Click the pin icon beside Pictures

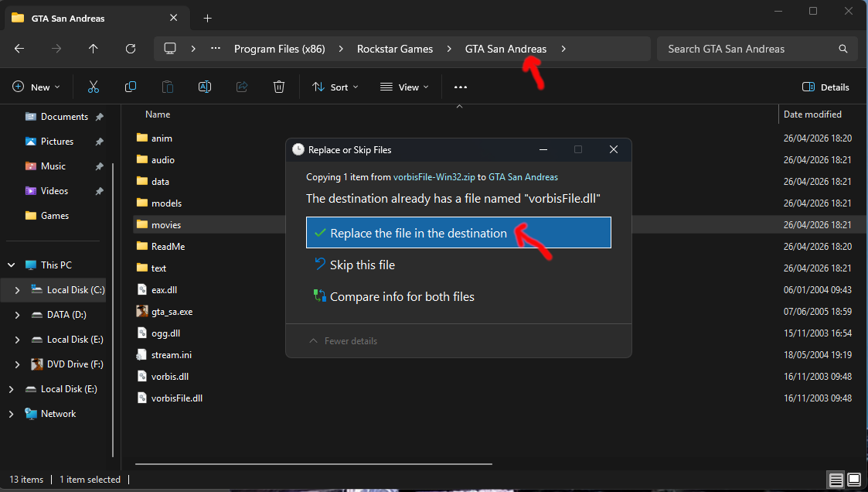pyautogui.click(x=99, y=142)
